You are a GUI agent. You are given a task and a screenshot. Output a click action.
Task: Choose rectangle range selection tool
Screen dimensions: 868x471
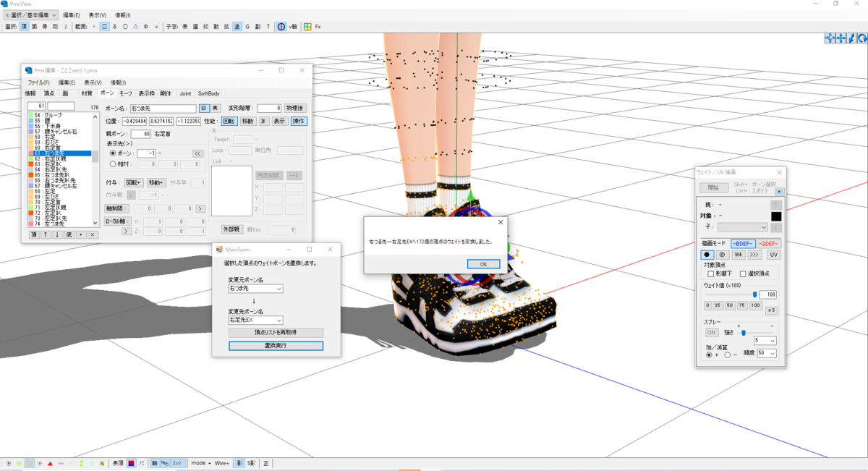104,26
